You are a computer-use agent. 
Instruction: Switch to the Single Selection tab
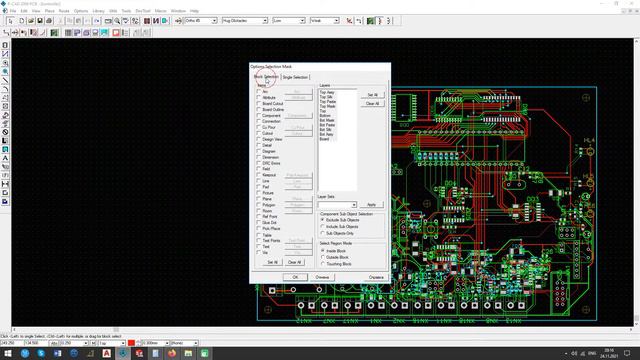click(x=295, y=77)
